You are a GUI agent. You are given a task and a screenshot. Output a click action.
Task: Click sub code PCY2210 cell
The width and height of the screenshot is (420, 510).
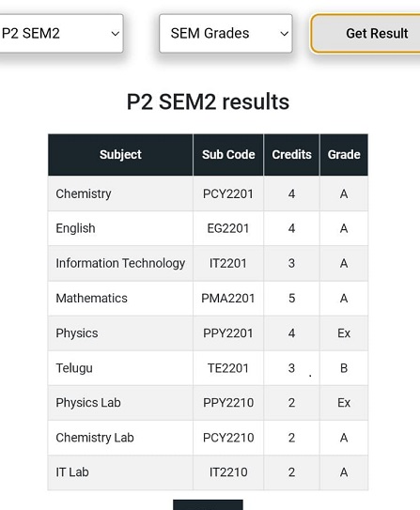(x=228, y=438)
